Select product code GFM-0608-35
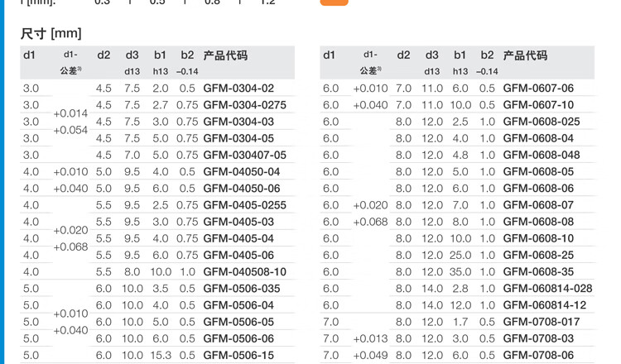Screen dimensions: 621x364 click(538, 272)
